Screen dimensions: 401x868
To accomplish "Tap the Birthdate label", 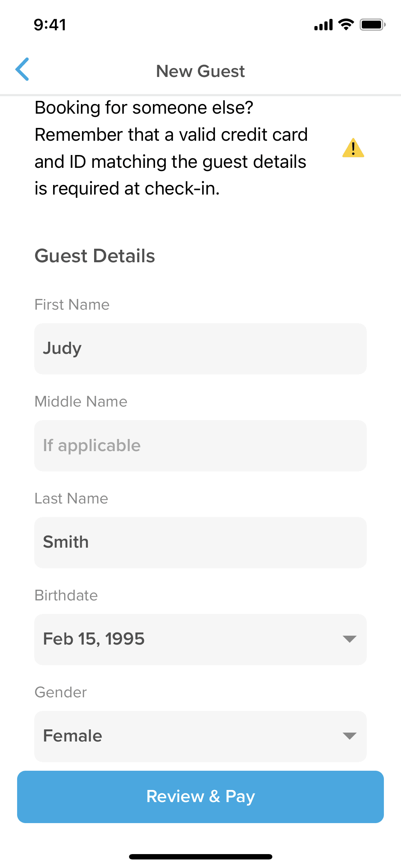I will click(x=66, y=595).
